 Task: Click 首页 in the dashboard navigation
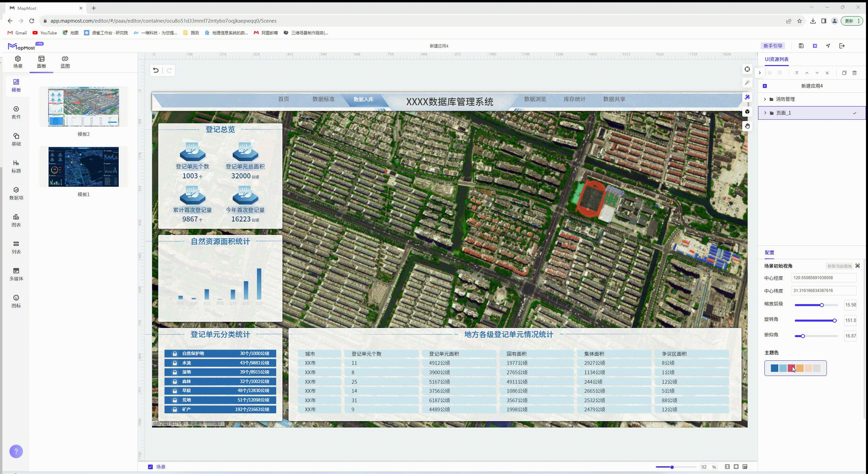(x=283, y=99)
